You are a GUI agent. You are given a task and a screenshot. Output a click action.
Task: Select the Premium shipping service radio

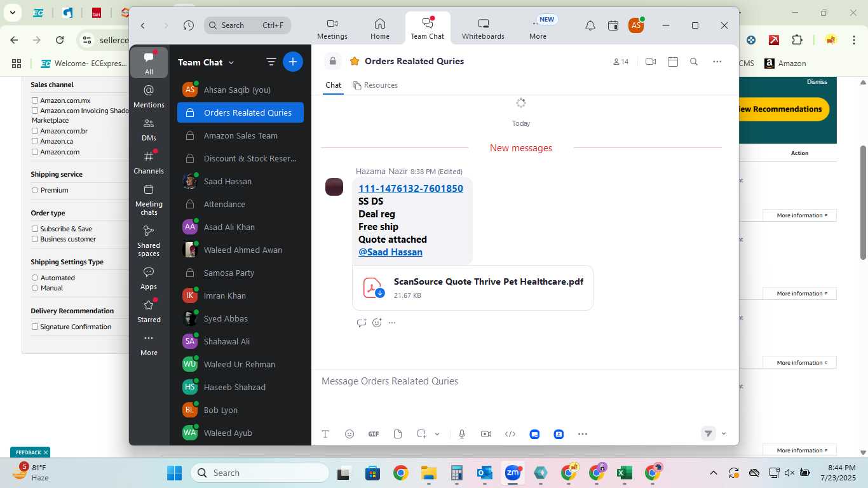pos(35,190)
